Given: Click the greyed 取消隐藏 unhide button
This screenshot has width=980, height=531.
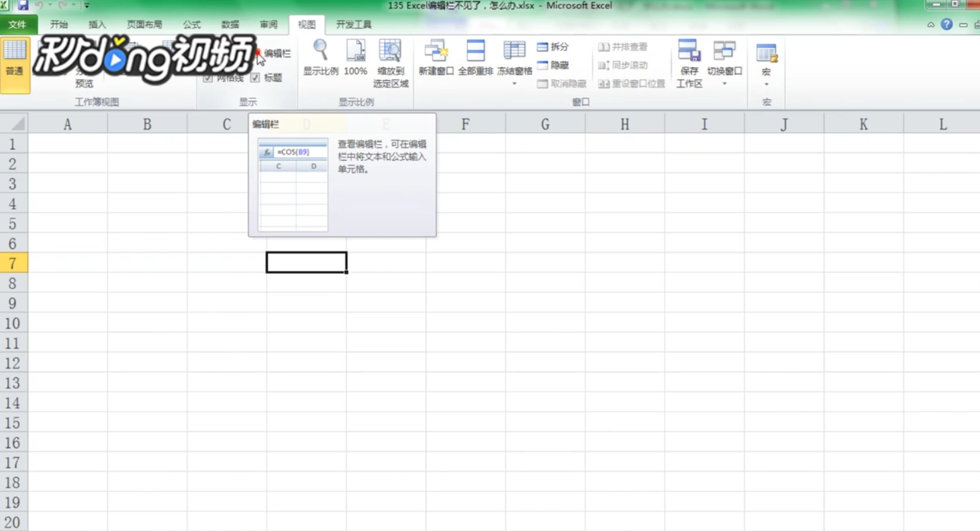Looking at the screenshot, I should point(562,83).
